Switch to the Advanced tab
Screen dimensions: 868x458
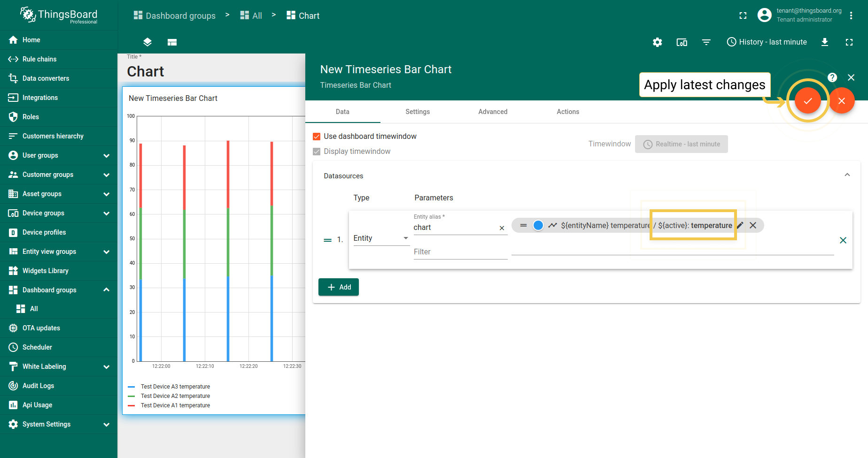click(493, 112)
